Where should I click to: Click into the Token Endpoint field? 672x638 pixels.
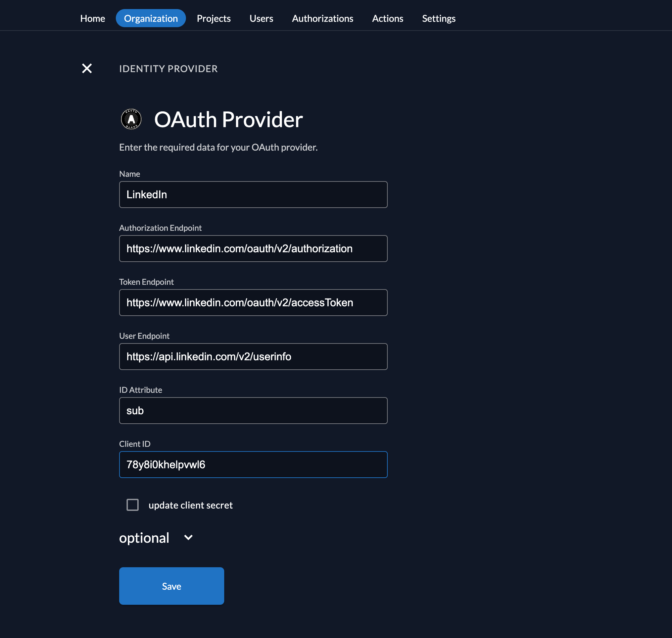tap(253, 303)
